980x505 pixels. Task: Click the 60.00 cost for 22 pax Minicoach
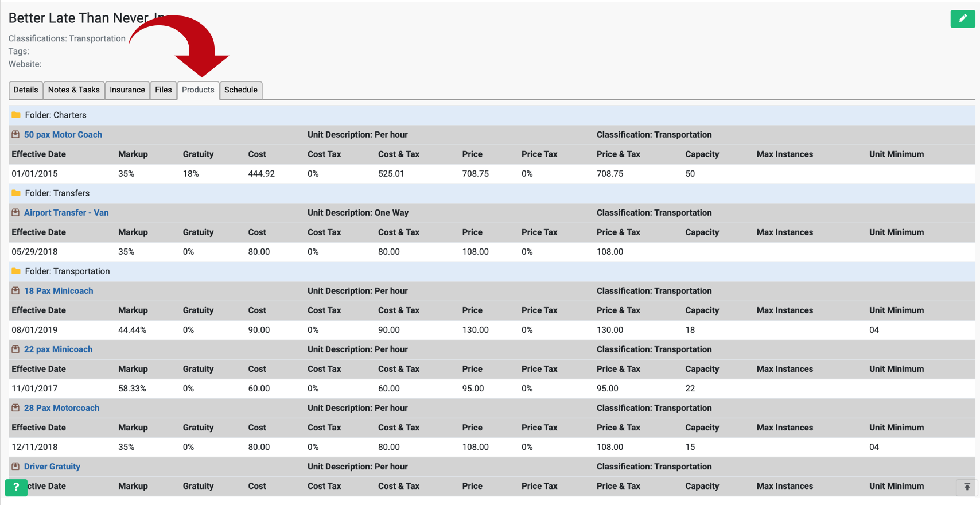(x=259, y=388)
